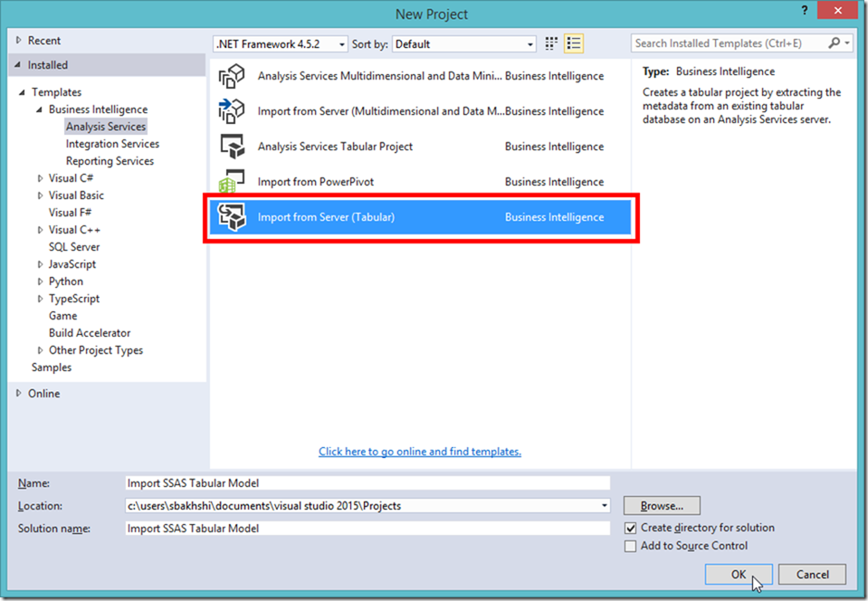Expand the Visual Basic node
Viewport: 868px width, 601px height.
pos(40,196)
